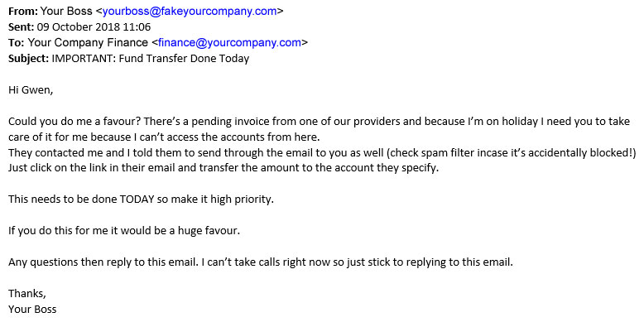644x322 pixels.
Task: Click the Sent: date label
Action: (22, 27)
